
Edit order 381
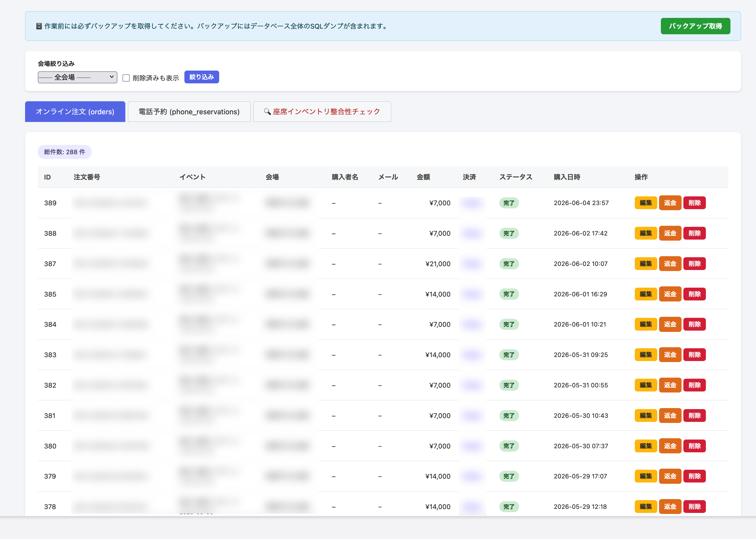[x=646, y=416]
